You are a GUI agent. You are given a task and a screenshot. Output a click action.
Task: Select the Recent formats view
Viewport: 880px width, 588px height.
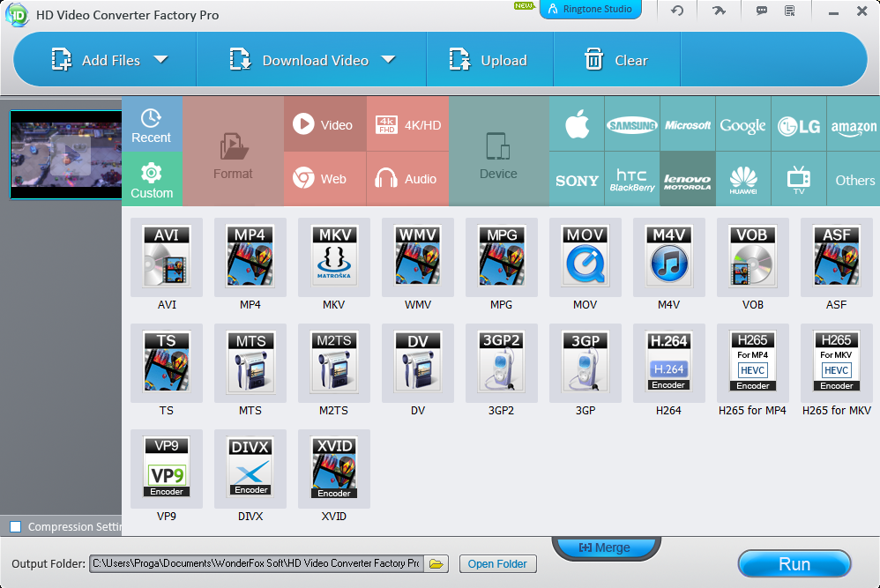[152, 125]
